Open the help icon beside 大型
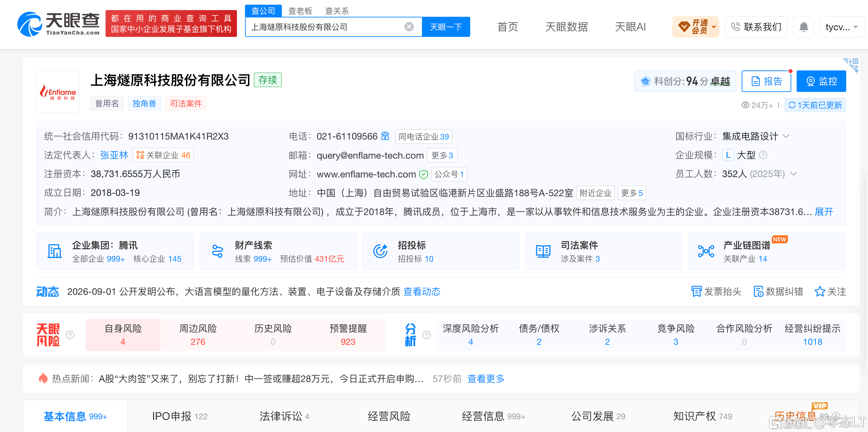Viewport: 868px width, 432px height. click(x=763, y=155)
